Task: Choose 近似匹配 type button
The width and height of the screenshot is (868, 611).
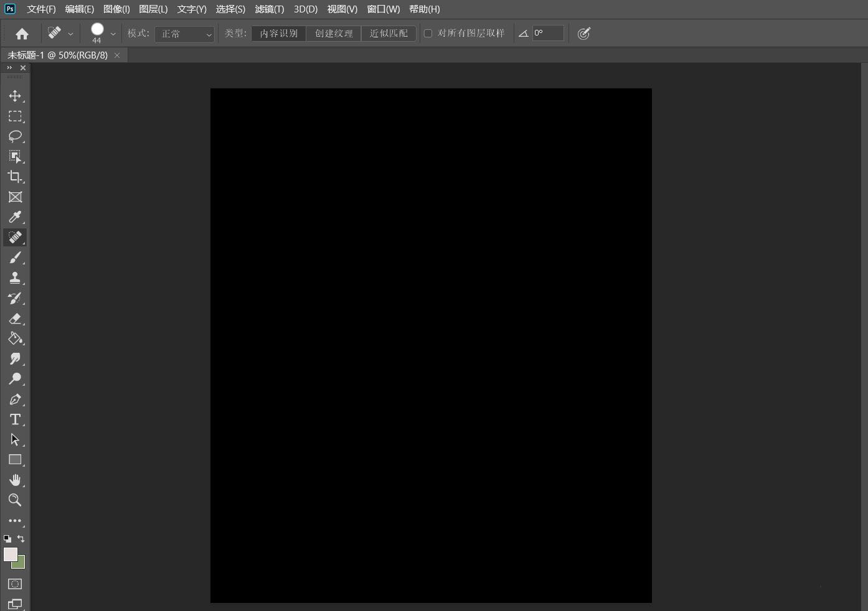Action: click(389, 34)
